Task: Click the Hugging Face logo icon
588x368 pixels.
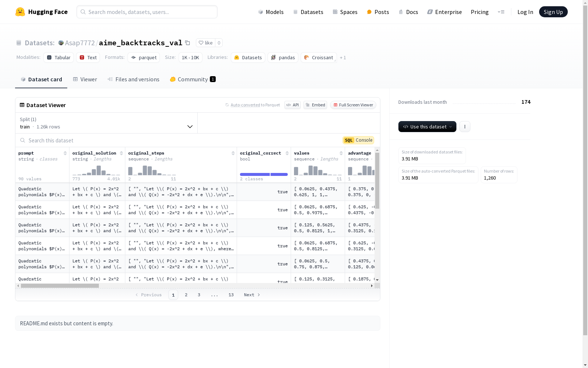Action: click(20, 12)
